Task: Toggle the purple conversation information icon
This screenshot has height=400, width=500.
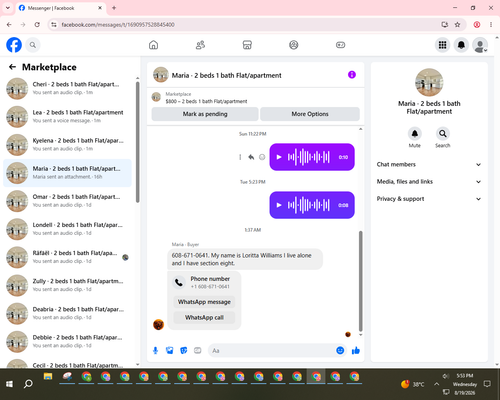Action: click(x=352, y=75)
